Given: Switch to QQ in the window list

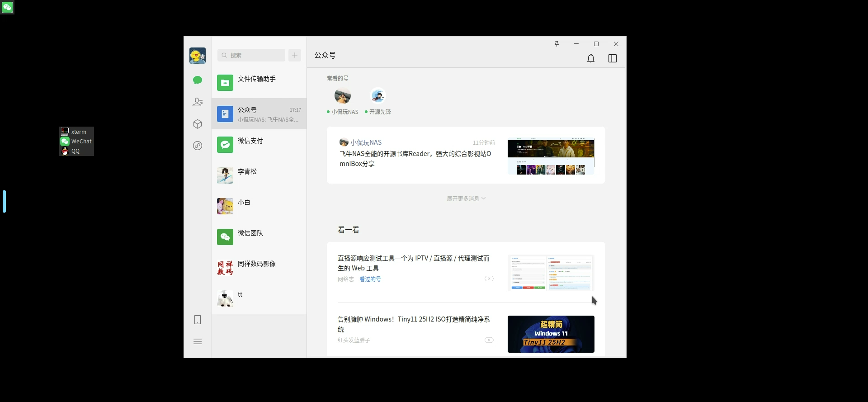Looking at the screenshot, I should tap(75, 151).
